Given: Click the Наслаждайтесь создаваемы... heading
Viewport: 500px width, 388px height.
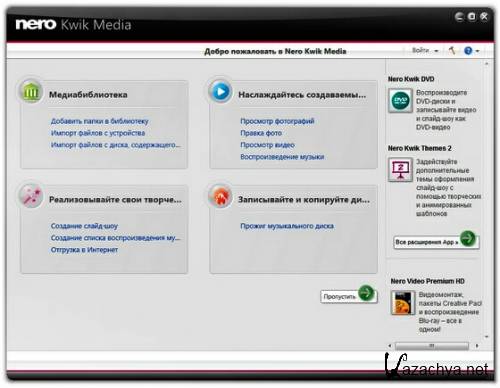Looking at the screenshot, I should (x=302, y=95).
